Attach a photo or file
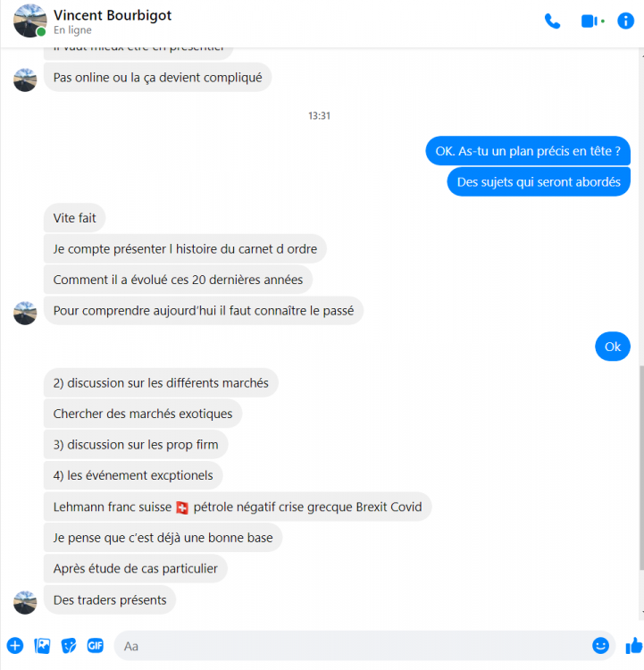Viewport: 644px width, 670px height. pyautogui.click(x=42, y=646)
